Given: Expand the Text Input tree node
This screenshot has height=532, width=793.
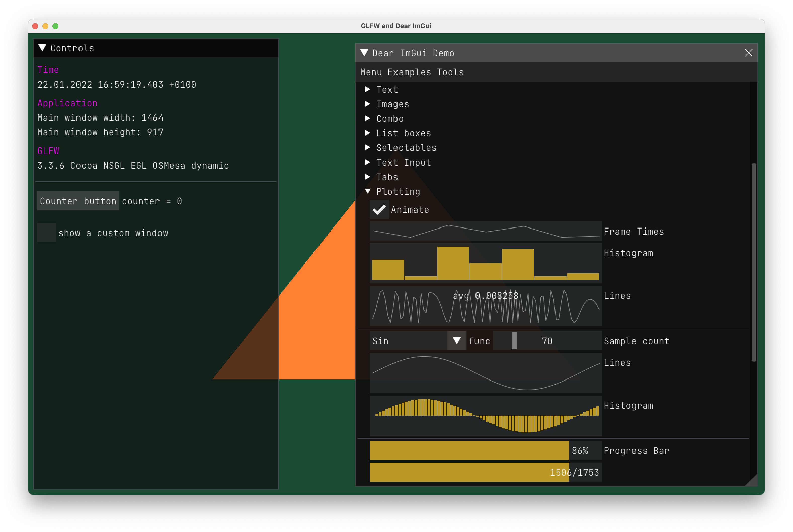Looking at the screenshot, I should click(368, 162).
